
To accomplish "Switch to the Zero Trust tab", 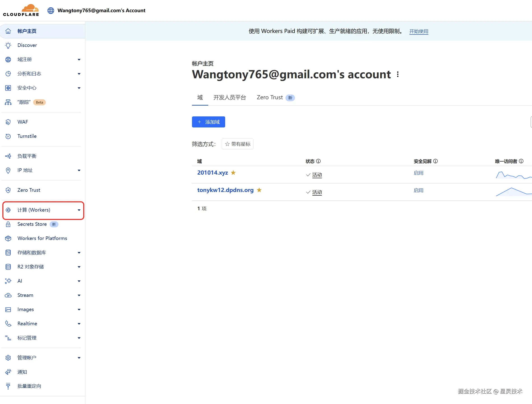I will point(270,97).
